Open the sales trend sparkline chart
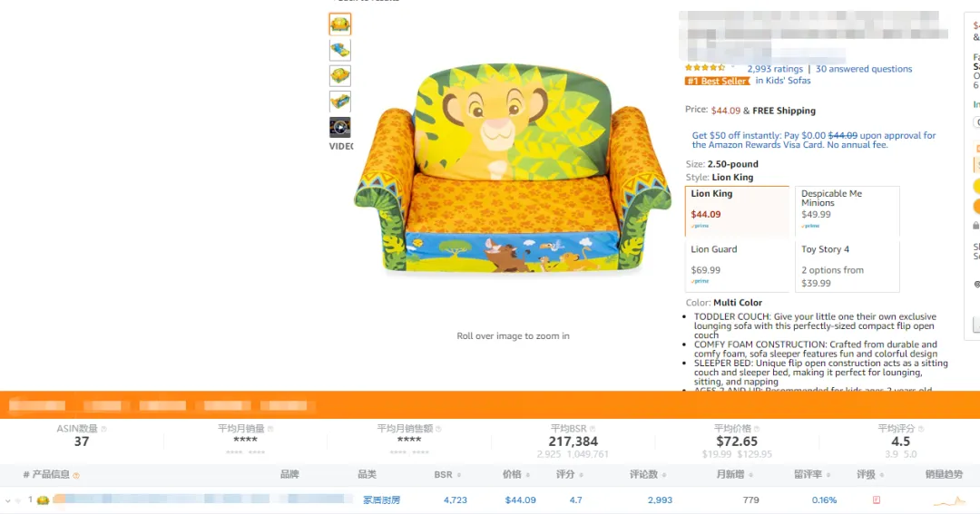The image size is (980, 514). point(949,501)
